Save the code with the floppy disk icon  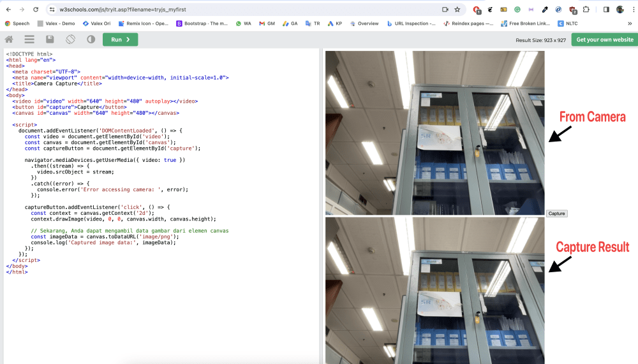pos(50,40)
